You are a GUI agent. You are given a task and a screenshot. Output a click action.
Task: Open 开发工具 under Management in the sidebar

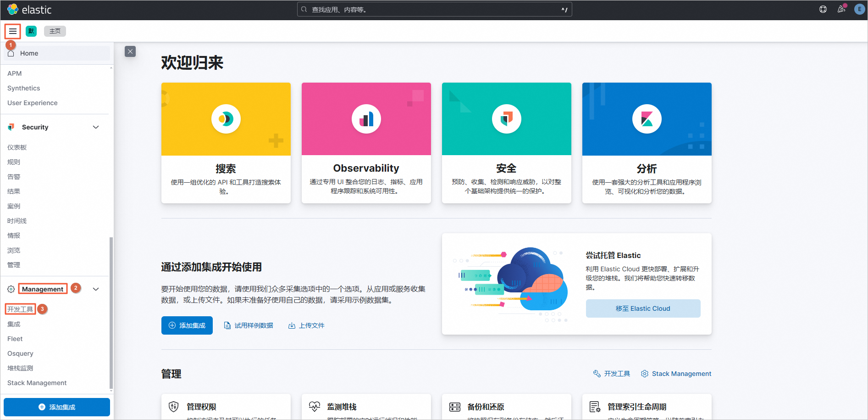(20, 309)
